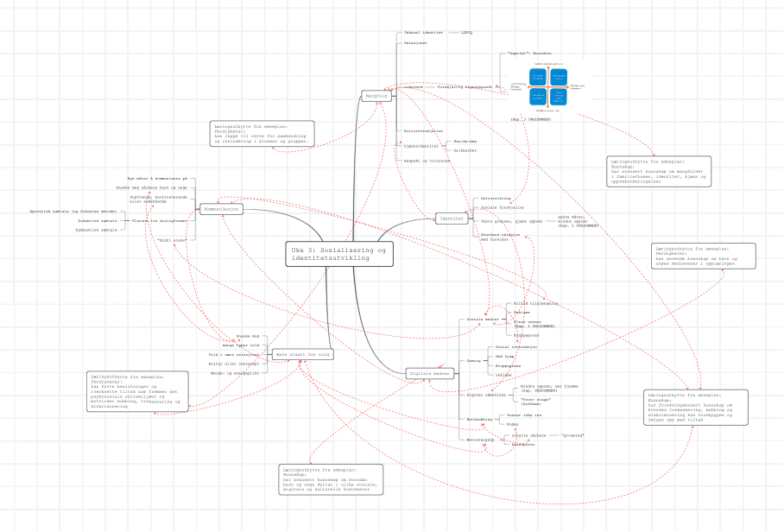Click the Teste grenser, gjøre opprør item
Screen dimensions: 784x532
(x=511, y=221)
